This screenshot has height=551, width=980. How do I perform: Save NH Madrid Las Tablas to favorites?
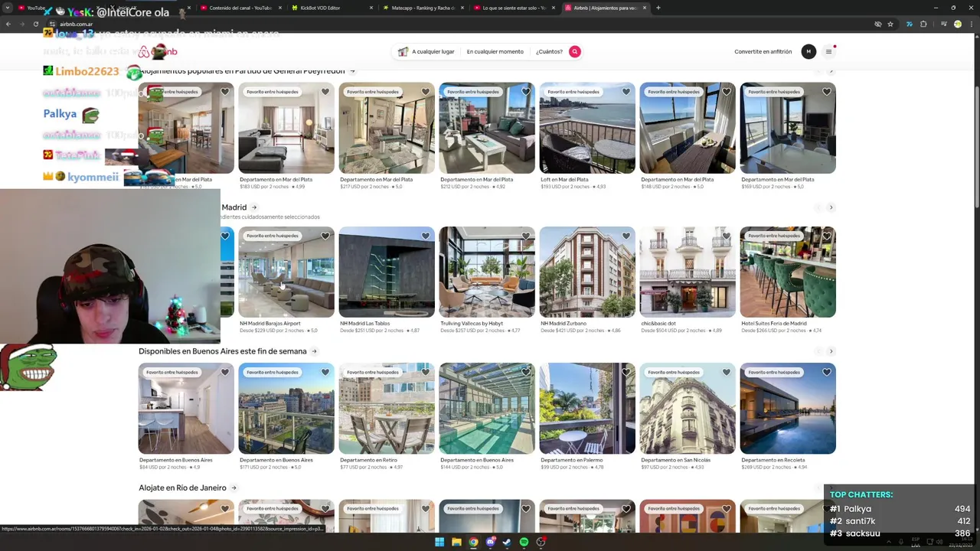[426, 236]
